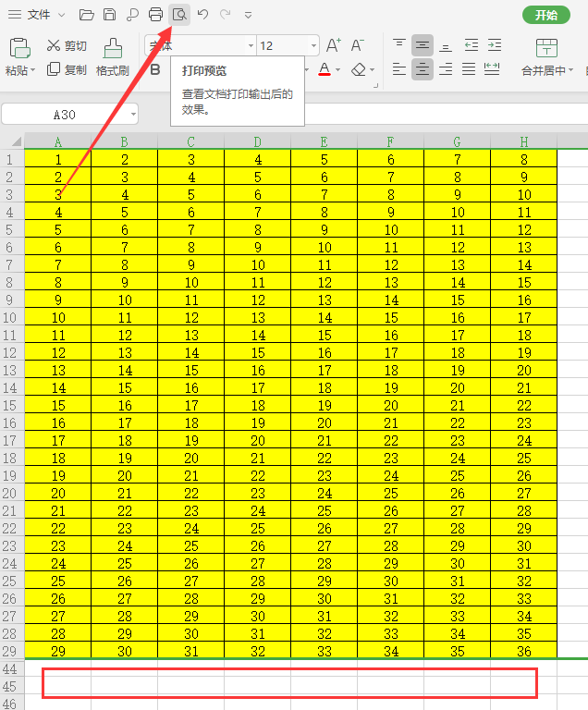Click the select all corner triangle
Viewport: 588px width, 710px height.
pos(17,142)
